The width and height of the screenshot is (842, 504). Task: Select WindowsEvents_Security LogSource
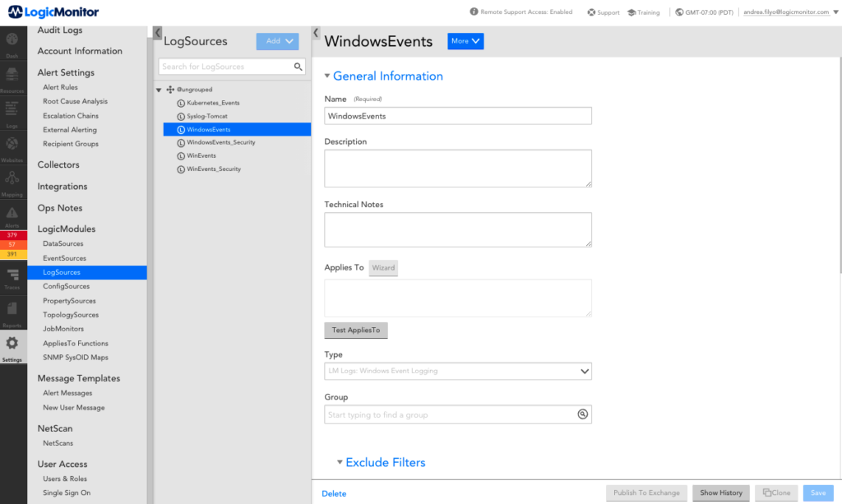tap(220, 143)
